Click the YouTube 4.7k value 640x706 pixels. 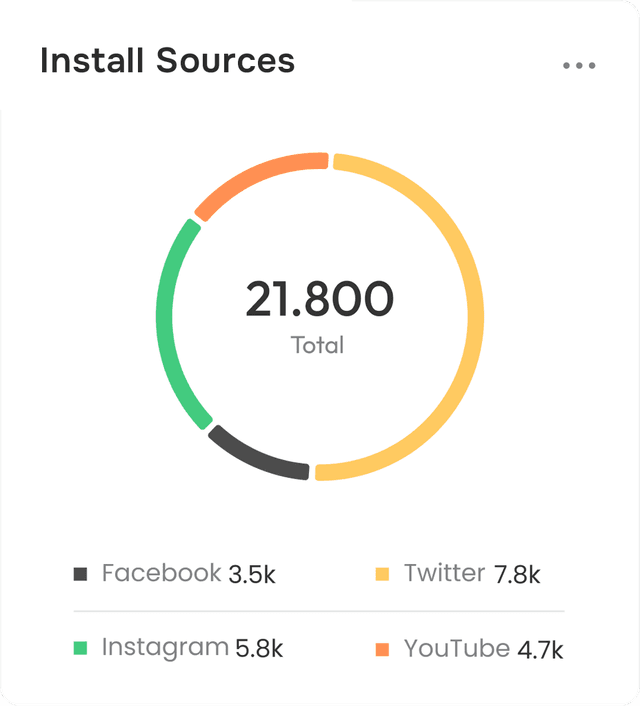coord(540,650)
